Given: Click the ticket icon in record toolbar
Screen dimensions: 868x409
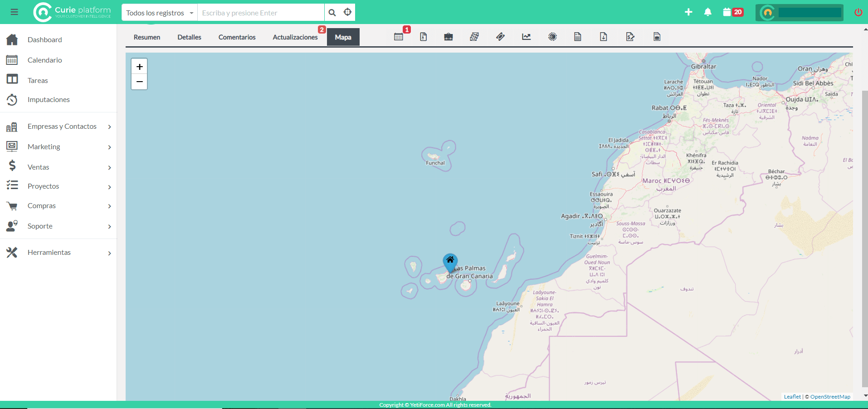Looking at the screenshot, I should (x=500, y=37).
